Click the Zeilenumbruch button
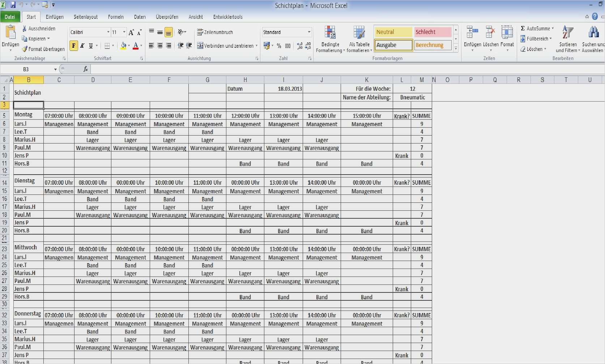605x364 pixels. coord(215,32)
